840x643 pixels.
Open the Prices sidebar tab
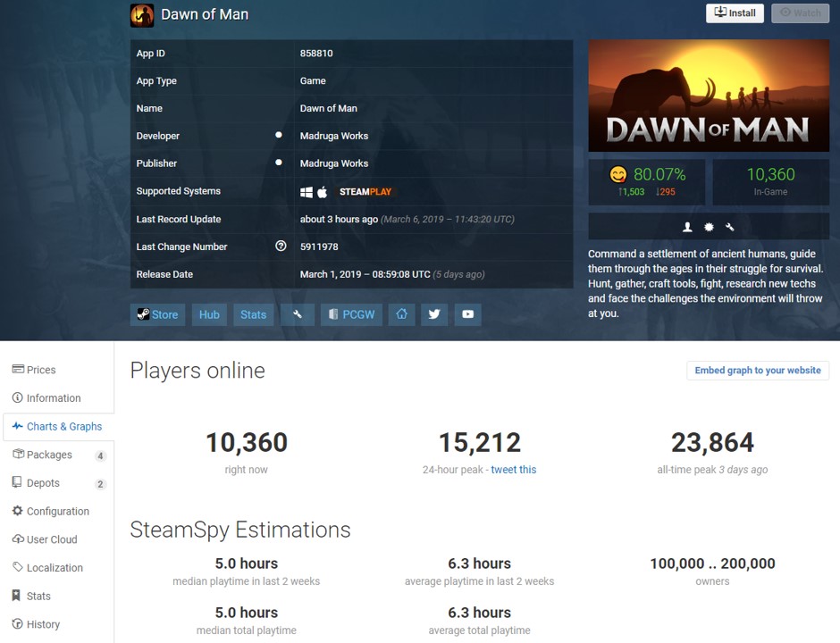pos(58,370)
